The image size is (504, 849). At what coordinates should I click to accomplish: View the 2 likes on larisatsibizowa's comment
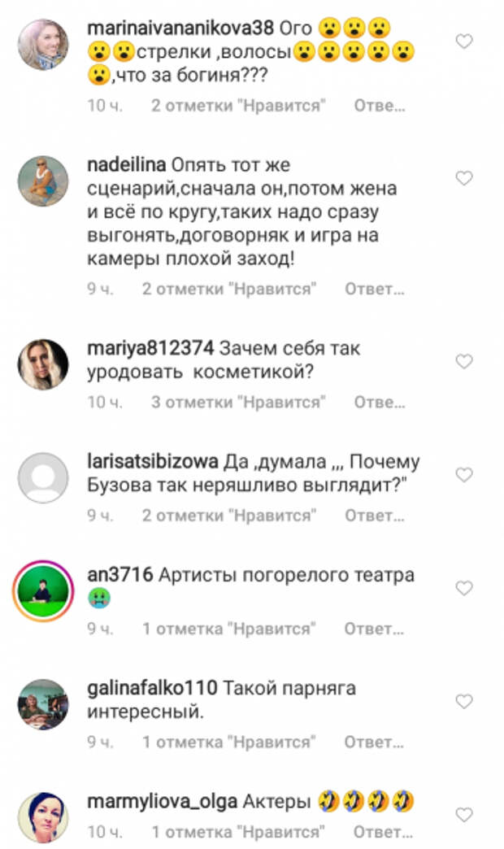(229, 516)
